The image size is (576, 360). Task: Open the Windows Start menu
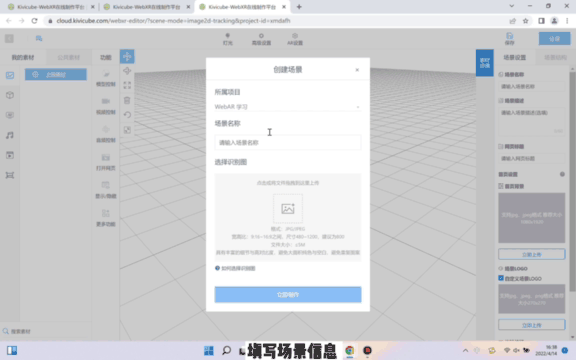click(209, 350)
